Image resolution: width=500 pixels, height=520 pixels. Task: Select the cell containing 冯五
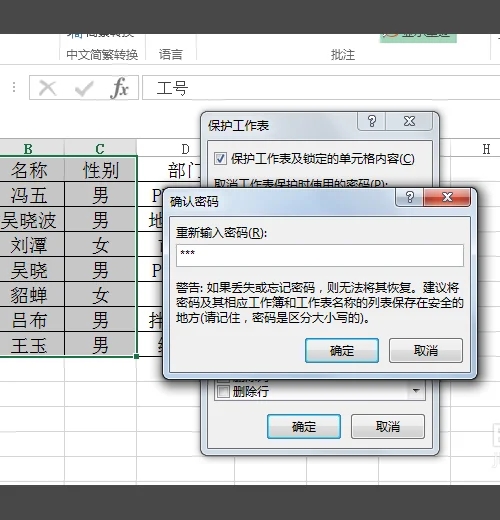click(29, 195)
